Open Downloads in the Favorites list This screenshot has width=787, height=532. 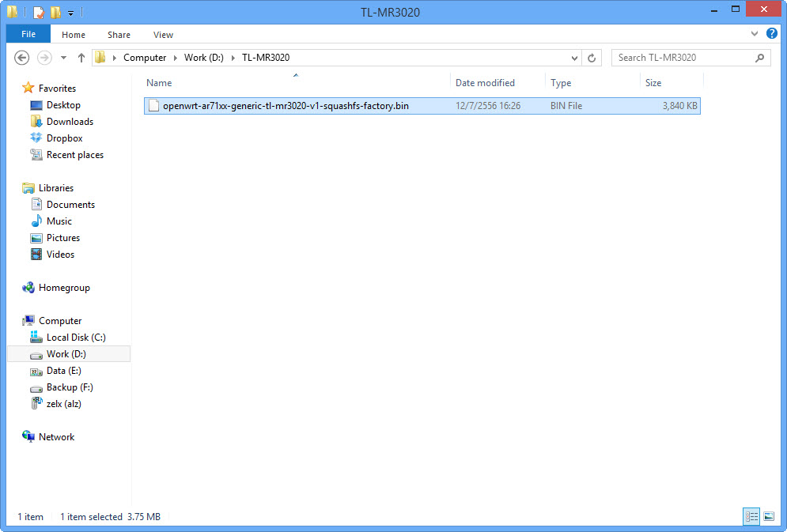70,122
